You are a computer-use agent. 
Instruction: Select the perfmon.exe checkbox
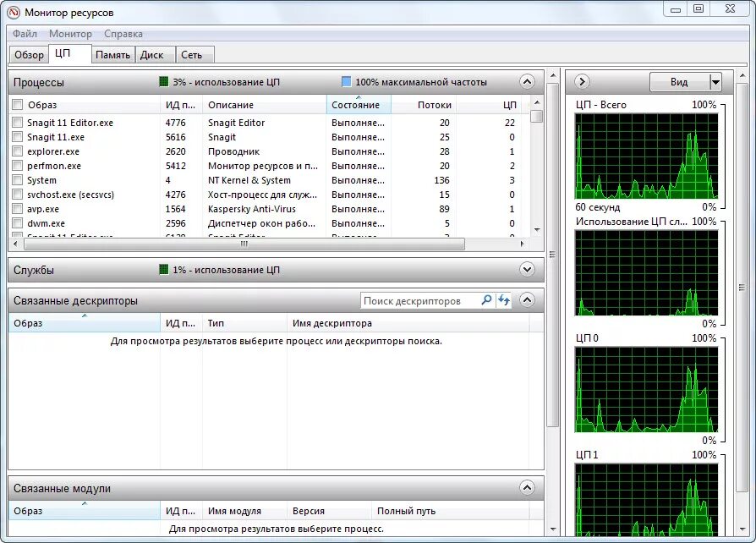(18, 166)
